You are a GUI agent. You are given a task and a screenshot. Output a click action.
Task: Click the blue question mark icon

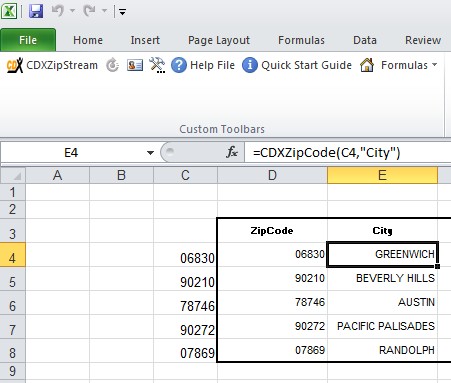coord(179,65)
